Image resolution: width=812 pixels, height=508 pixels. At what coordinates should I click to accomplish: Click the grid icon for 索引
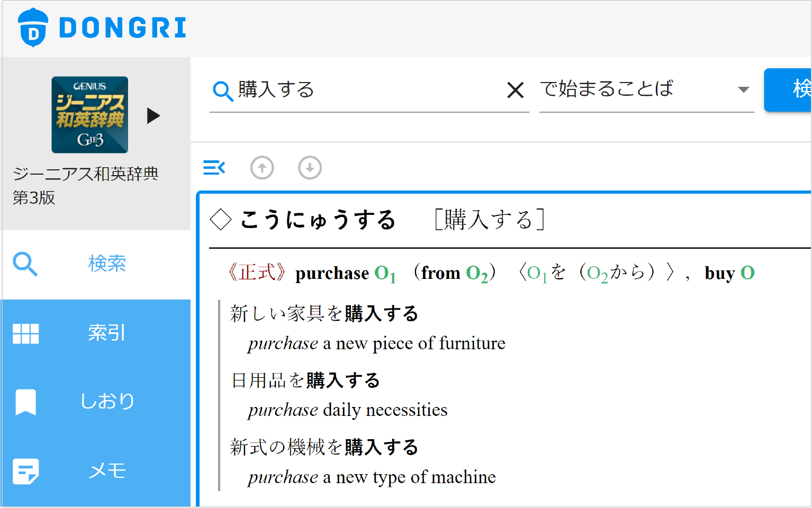pyautogui.click(x=25, y=333)
